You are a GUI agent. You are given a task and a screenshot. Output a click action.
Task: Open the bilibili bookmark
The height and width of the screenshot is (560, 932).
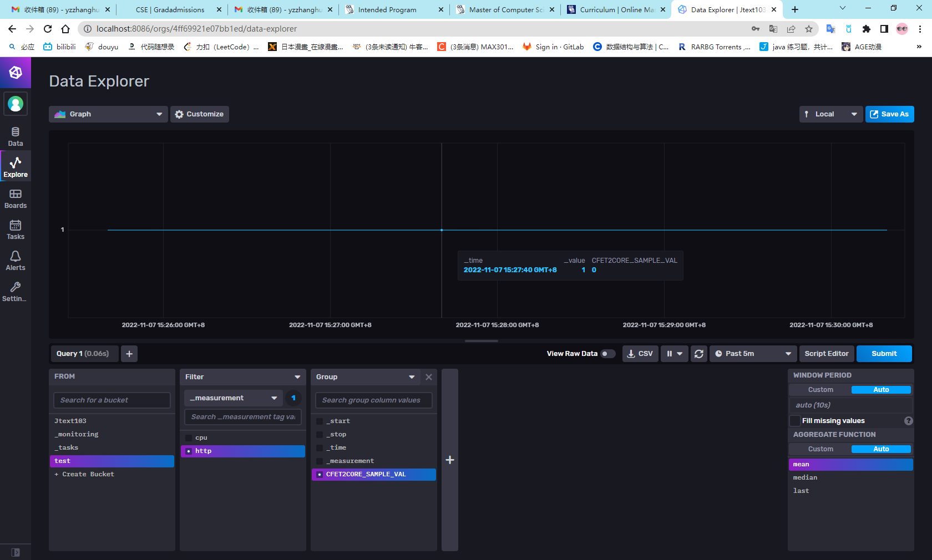[59, 47]
